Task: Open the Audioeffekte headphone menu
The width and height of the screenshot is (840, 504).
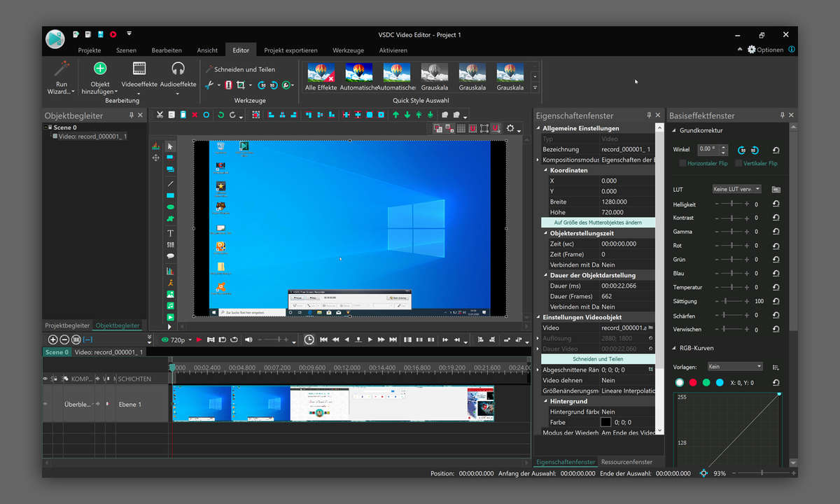Action: click(178, 77)
